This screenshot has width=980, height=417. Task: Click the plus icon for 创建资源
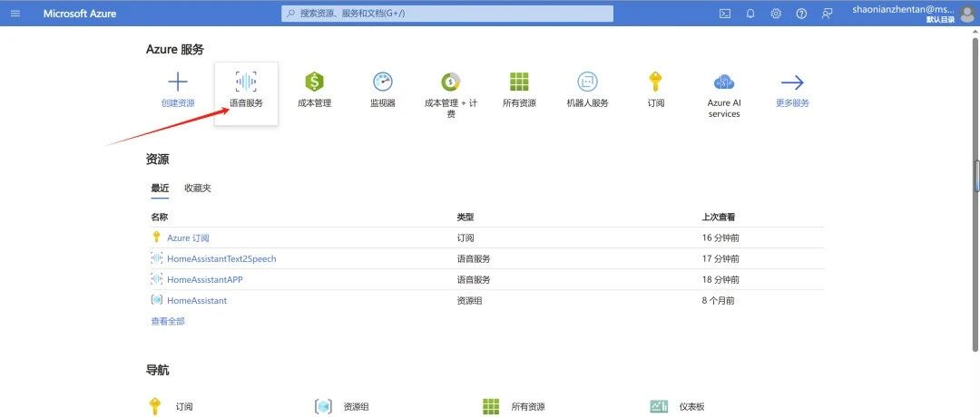coord(178,82)
